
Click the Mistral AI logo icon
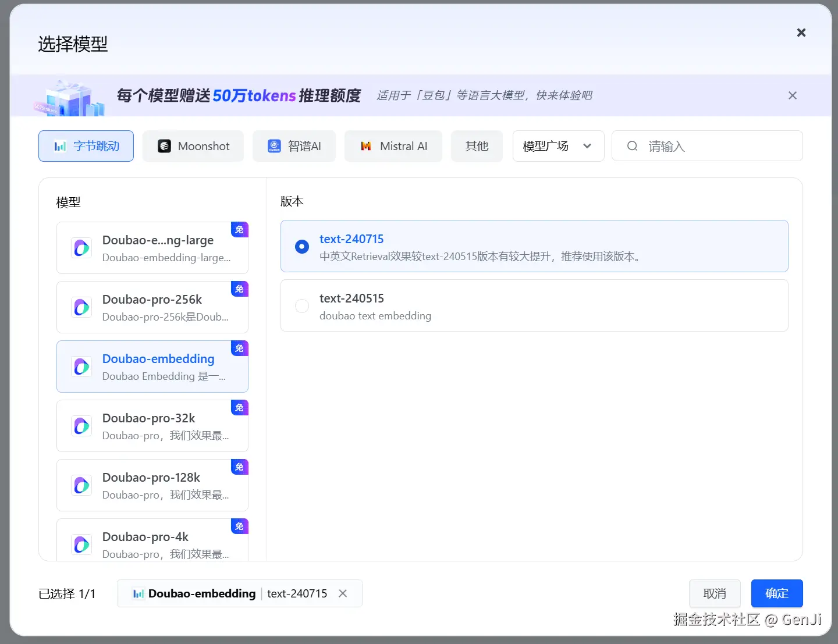click(x=366, y=146)
